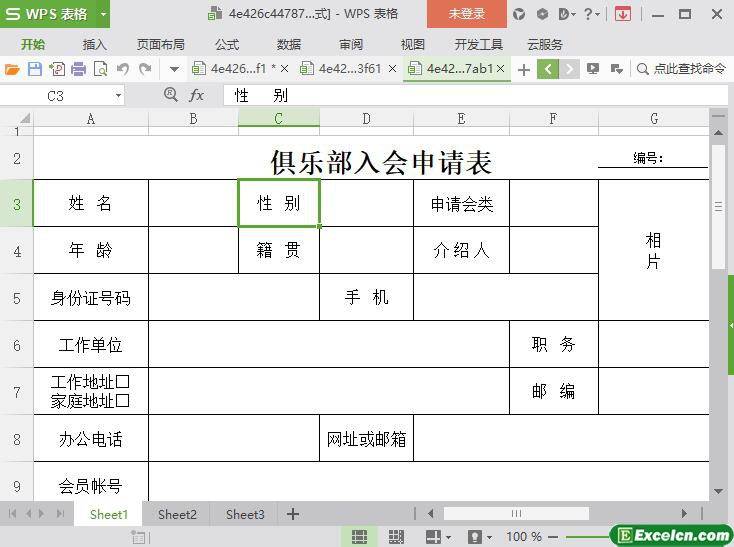
Task: Click the open folder icon in toolbar
Action: (x=12, y=69)
